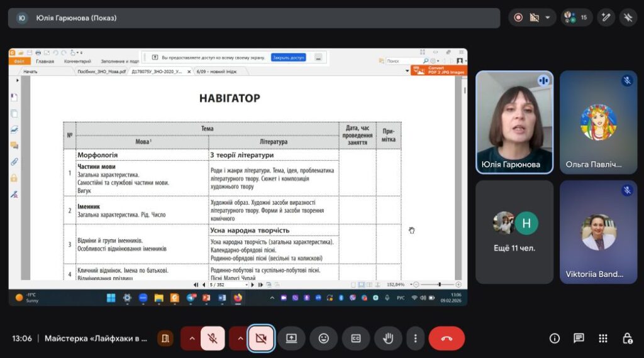This screenshot has width=644, height=358.
Task: Leave the call with red button
Action: pyautogui.click(x=447, y=339)
